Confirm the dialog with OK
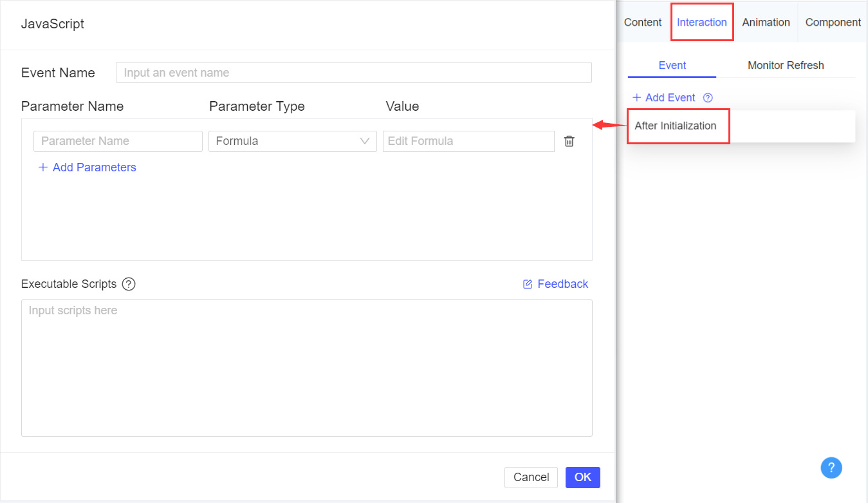Image resolution: width=868 pixels, height=503 pixels. point(582,477)
